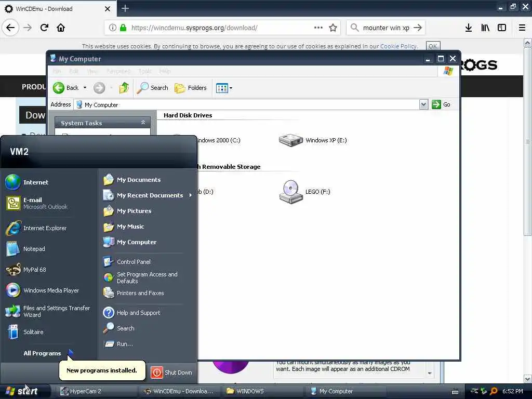The height and width of the screenshot is (399, 532).
Task: Open the Cookie Policy link
Action: [x=398, y=46]
